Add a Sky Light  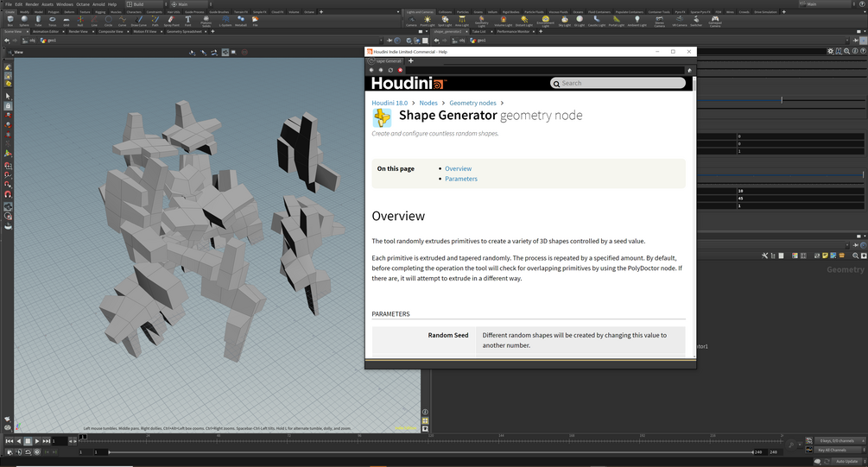click(565, 21)
